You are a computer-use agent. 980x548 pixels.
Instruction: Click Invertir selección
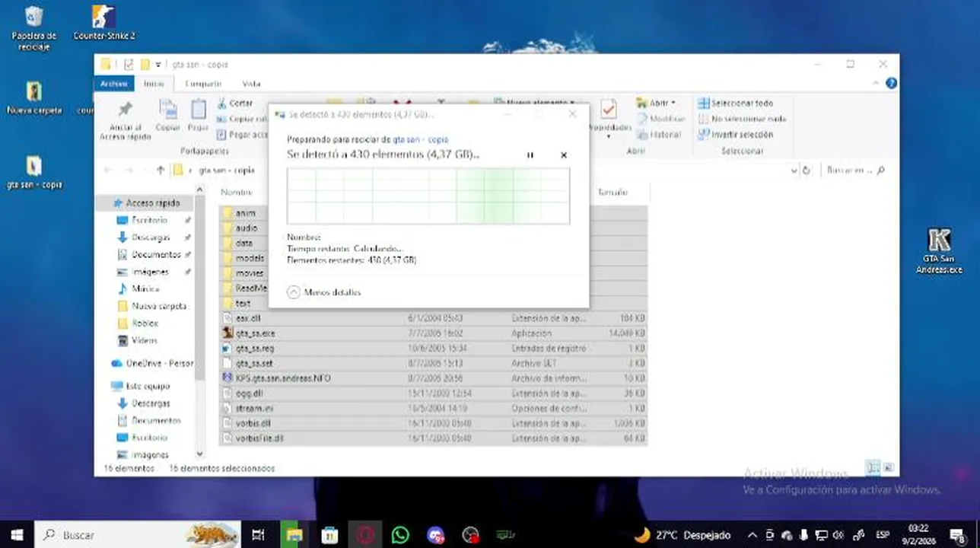[736, 135]
